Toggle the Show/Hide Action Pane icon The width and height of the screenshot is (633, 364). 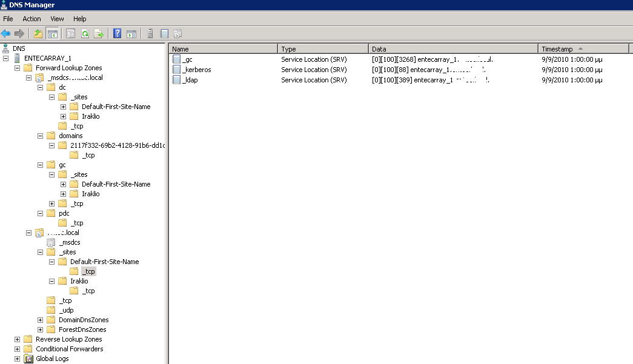pos(131,34)
